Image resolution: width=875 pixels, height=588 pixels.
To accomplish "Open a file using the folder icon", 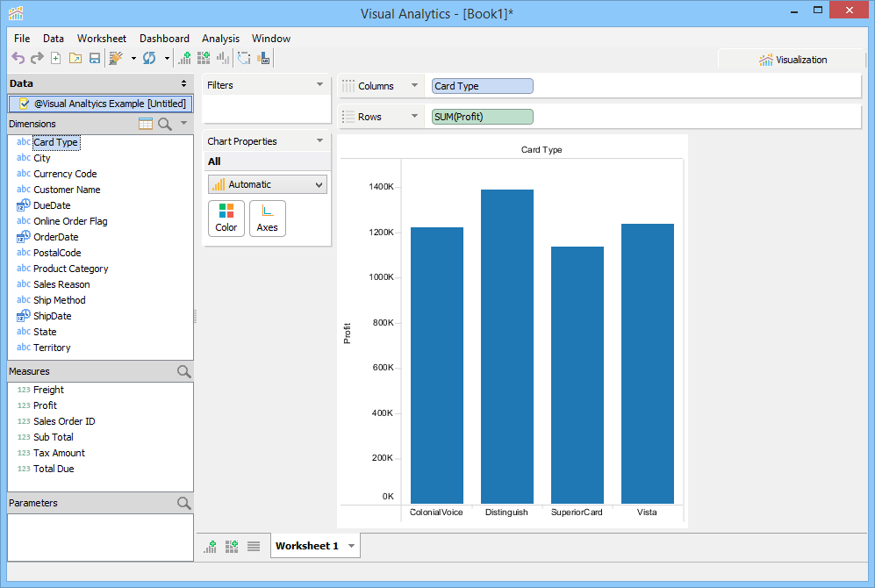I will pos(75,58).
